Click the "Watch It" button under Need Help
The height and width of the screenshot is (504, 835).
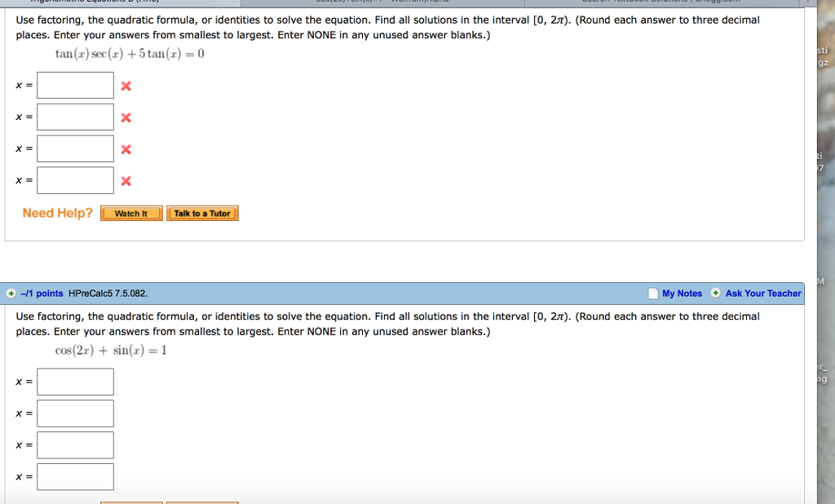[x=130, y=213]
